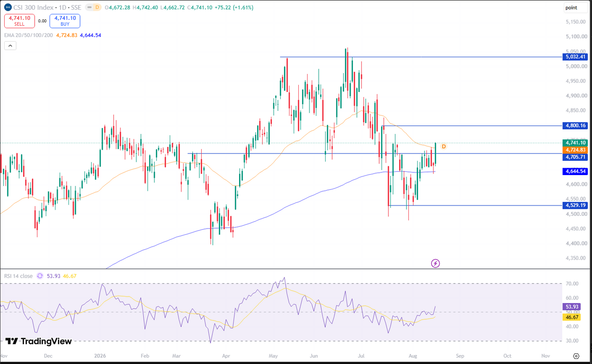Click the yellow 46.67 value in RSI legend
The height and width of the screenshot is (364, 592).
pos(69,276)
